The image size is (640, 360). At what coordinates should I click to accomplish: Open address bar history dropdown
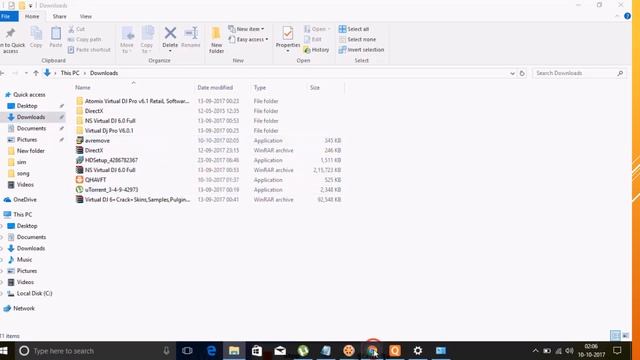tap(512, 73)
